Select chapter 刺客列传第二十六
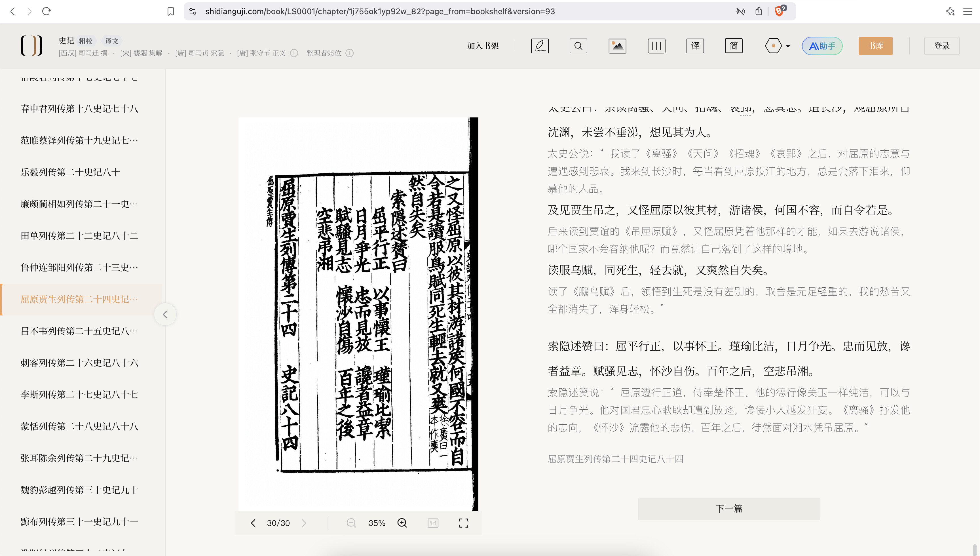This screenshot has height=556, width=980. (79, 363)
